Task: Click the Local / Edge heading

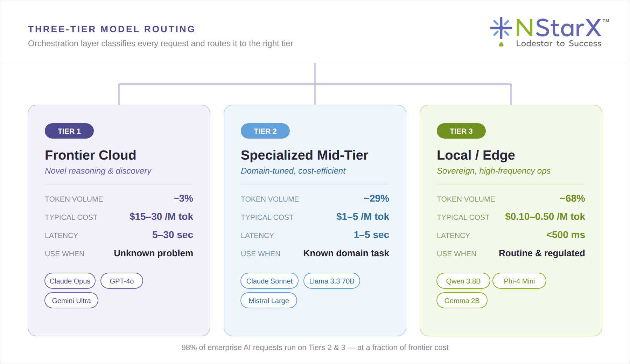Action: [x=476, y=155]
